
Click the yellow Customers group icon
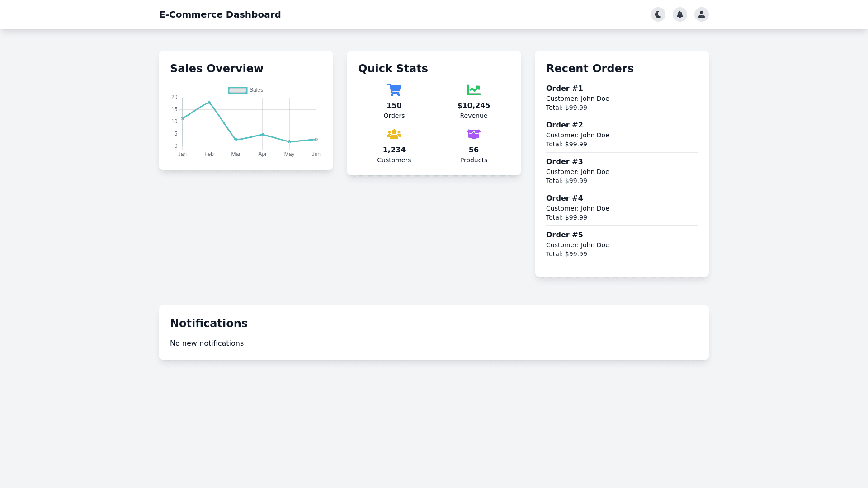pyautogui.click(x=394, y=134)
